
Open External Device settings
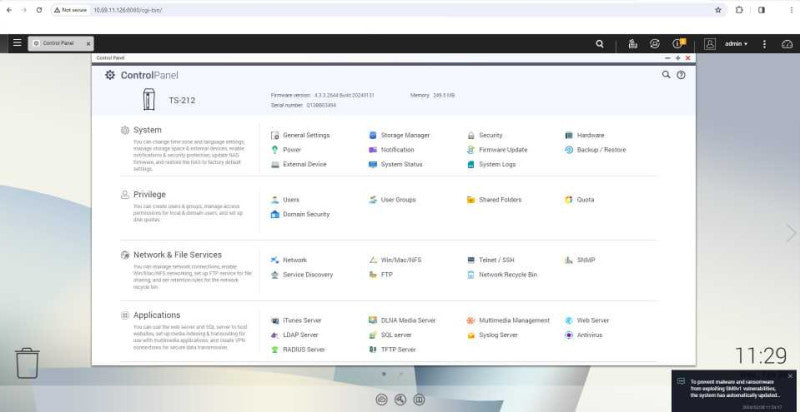click(298, 164)
